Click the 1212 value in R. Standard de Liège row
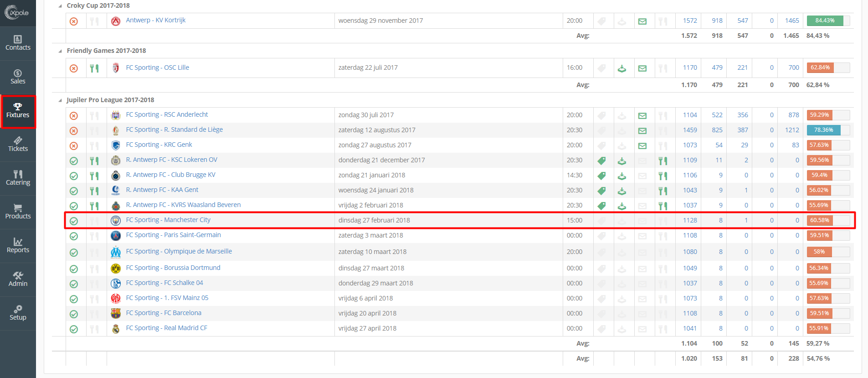This screenshot has height=378, width=868. coord(792,130)
